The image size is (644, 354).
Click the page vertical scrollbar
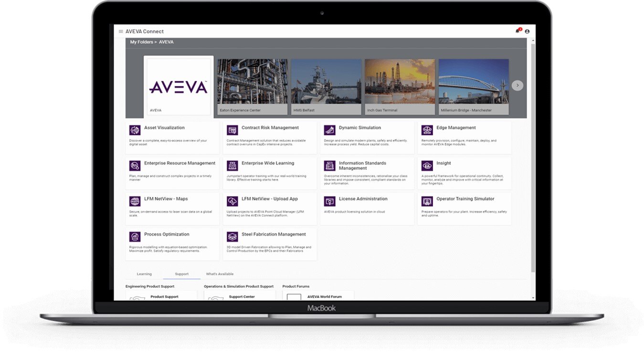pyautogui.click(x=533, y=157)
